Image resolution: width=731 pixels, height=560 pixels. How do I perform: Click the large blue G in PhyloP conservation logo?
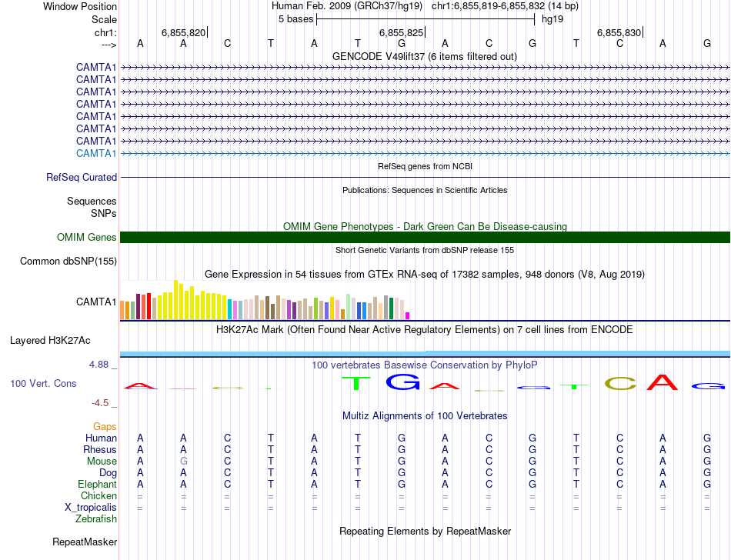coord(402,381)
